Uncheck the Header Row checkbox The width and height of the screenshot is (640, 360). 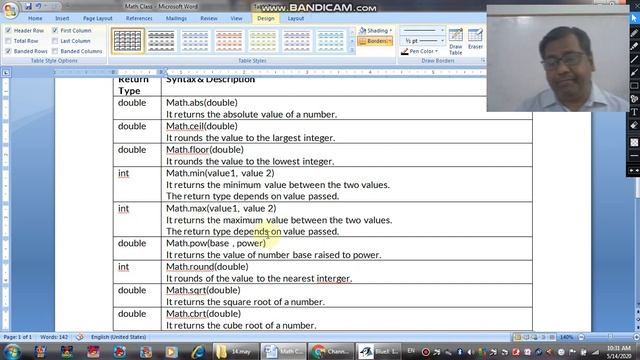(8, 31)
